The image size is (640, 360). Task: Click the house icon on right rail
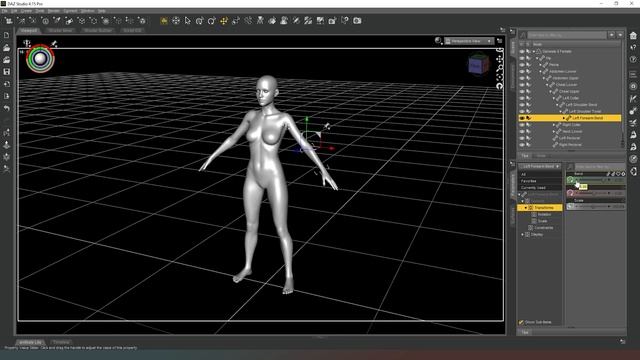tap(633, 36)
